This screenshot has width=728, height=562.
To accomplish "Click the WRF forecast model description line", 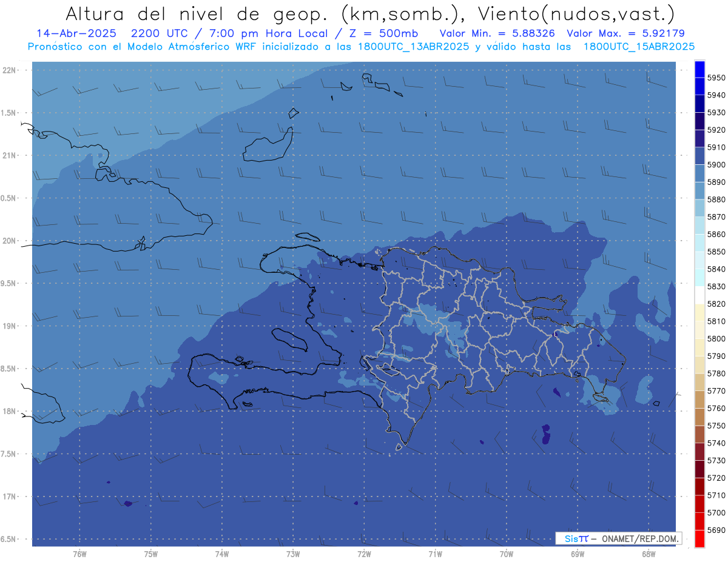I will [362, 46].
